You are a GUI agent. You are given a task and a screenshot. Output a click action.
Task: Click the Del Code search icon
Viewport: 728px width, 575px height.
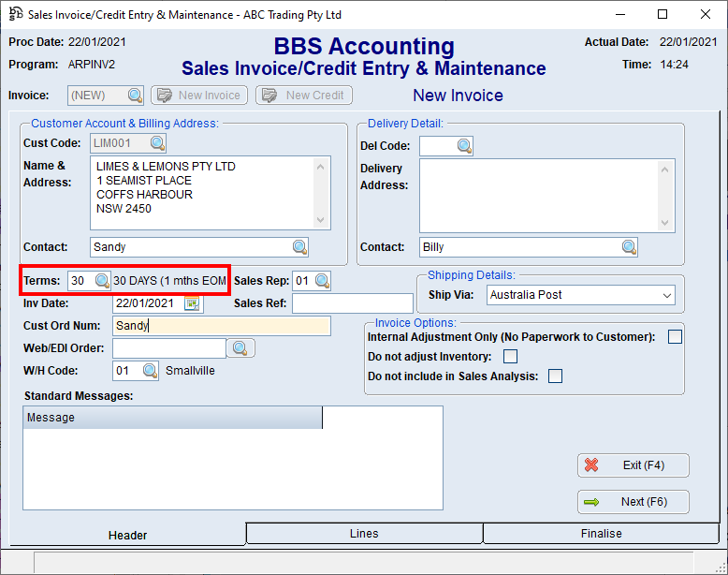(x=464, y=145)
